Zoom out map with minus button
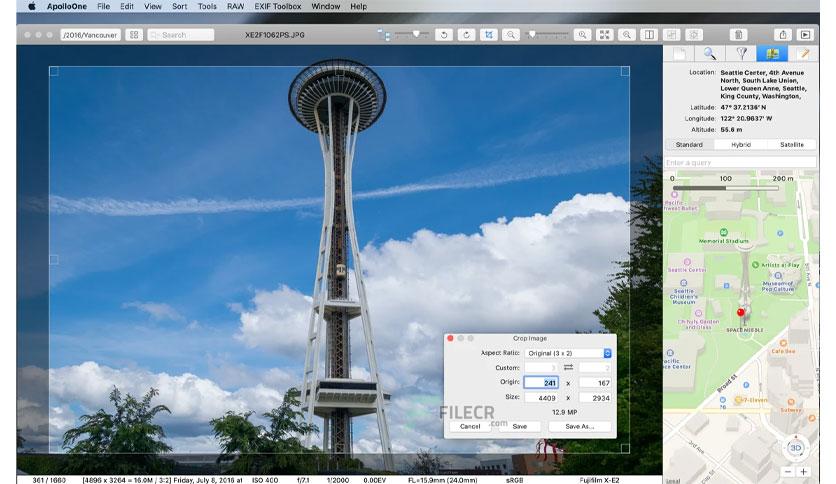Viewport: 836px width, 484px height. coord(787,472)
